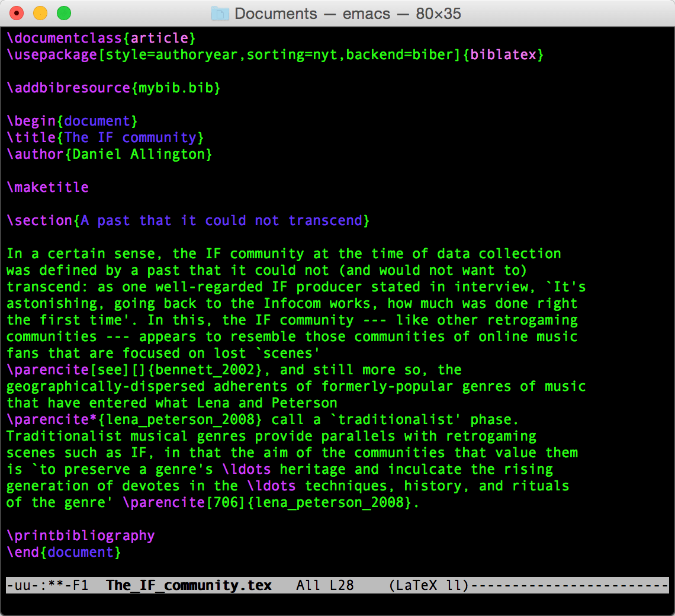Click the \title command

31,138
